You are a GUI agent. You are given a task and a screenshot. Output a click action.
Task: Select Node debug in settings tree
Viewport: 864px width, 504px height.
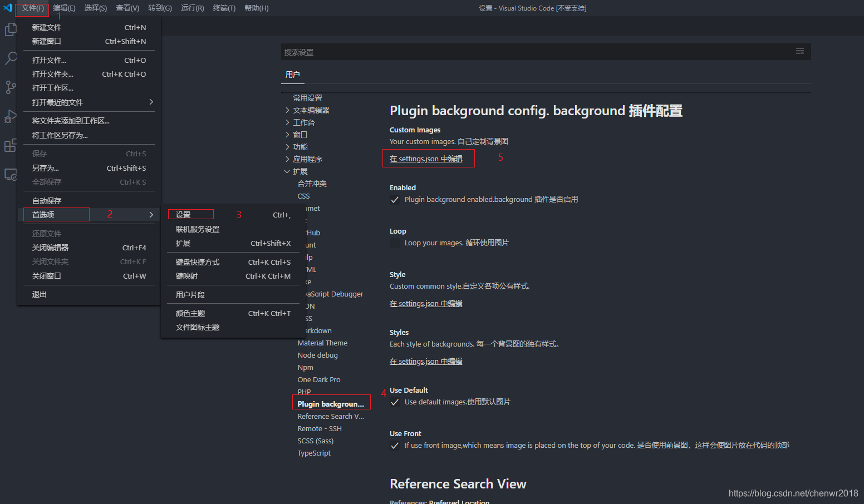tap(317, 355)
